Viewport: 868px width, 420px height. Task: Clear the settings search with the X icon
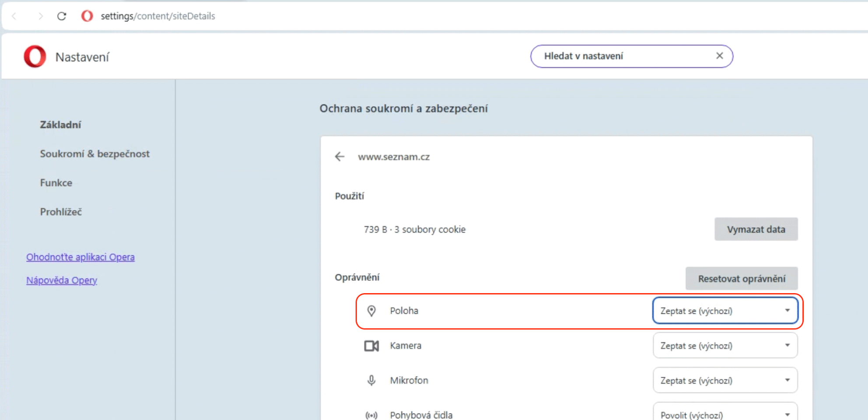click(x=719, y=56)
